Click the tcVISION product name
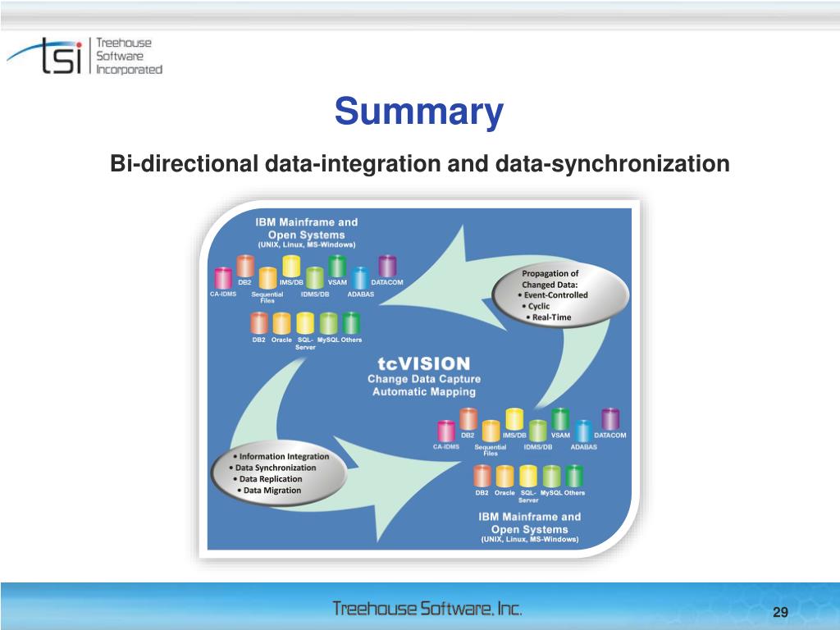Screen dimensions: 840x630 pyautogui.click(x=424, y=363)
